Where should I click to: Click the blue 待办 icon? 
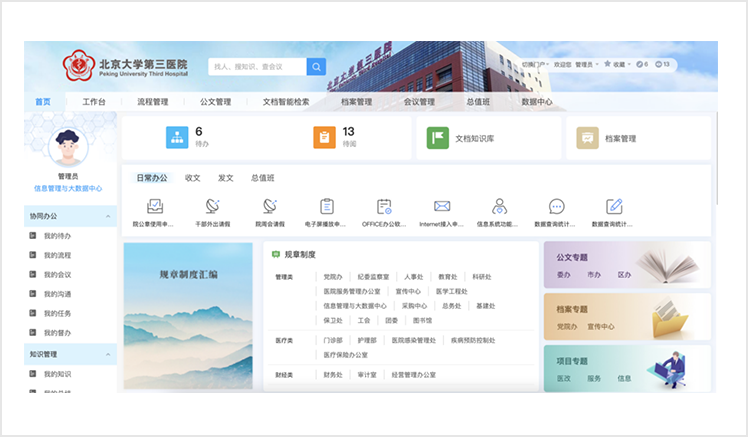point(176,138)
